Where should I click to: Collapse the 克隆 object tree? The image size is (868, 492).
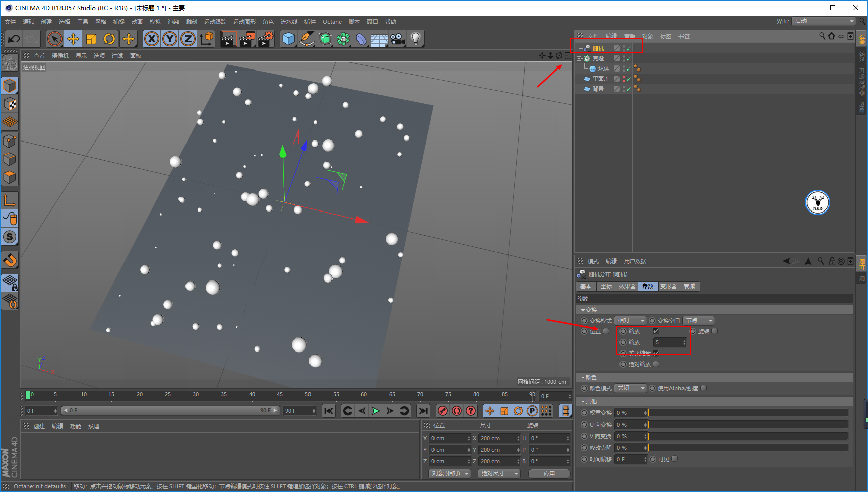579,58
